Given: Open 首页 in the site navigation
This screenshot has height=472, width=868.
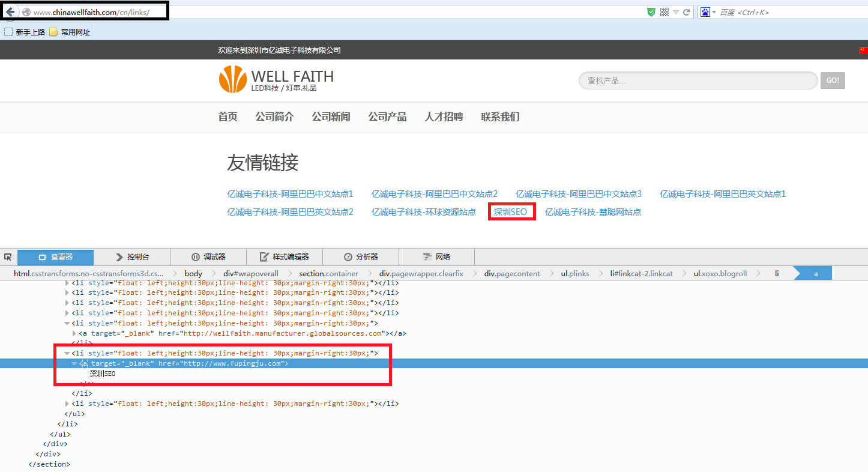Looking at the screenshot, I should point(228,117).
